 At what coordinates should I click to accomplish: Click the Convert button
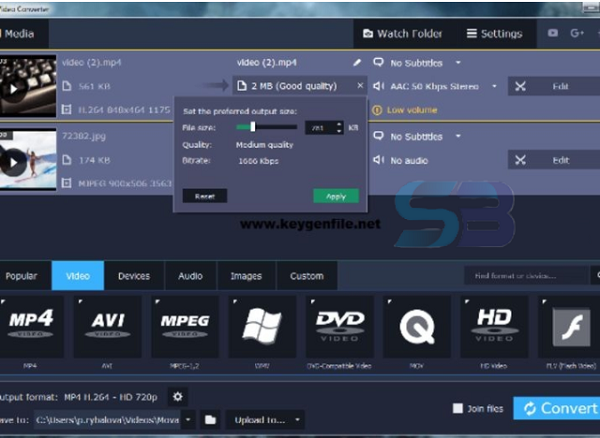(x=557, y=408)
